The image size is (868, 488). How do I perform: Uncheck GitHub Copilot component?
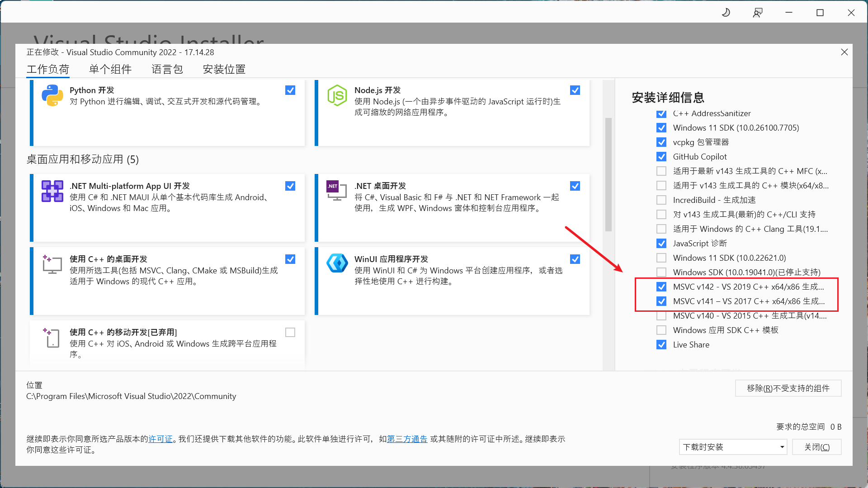pyautogui.click(x=661, y=157)
